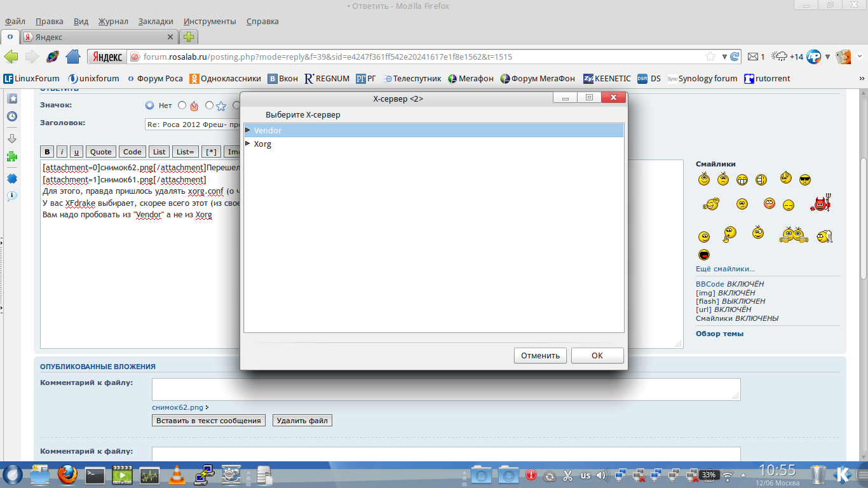
Task: Expand the Vendor tree node
Action: tap(248, 130)
